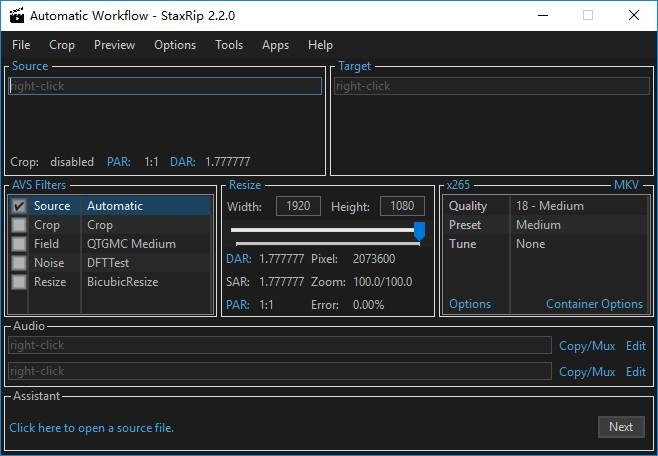Open x265 encoder Options link
This screenshot has width=658, height=456.
470,304
